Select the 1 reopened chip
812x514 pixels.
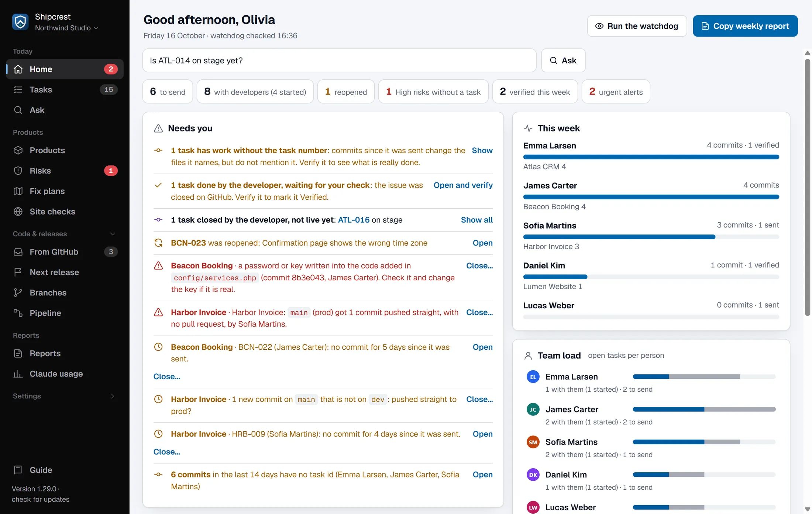[346, 92]
